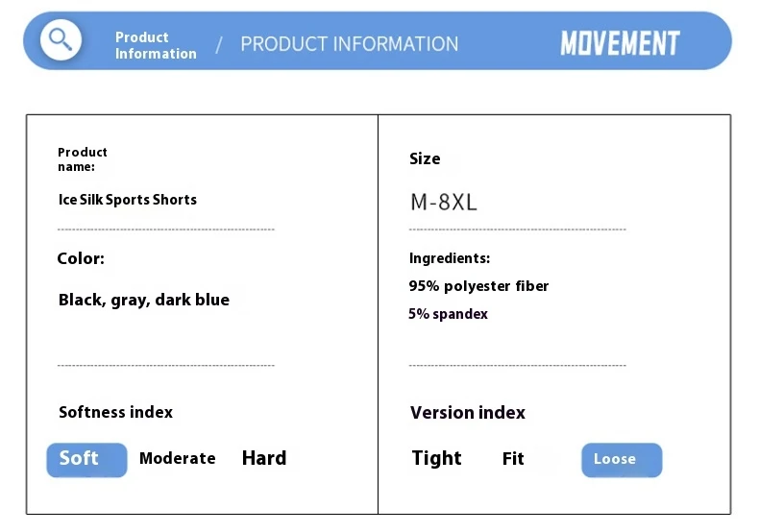759x532 pixels.
Task: Click the M-8XL size value
Action: pos(443,203)
